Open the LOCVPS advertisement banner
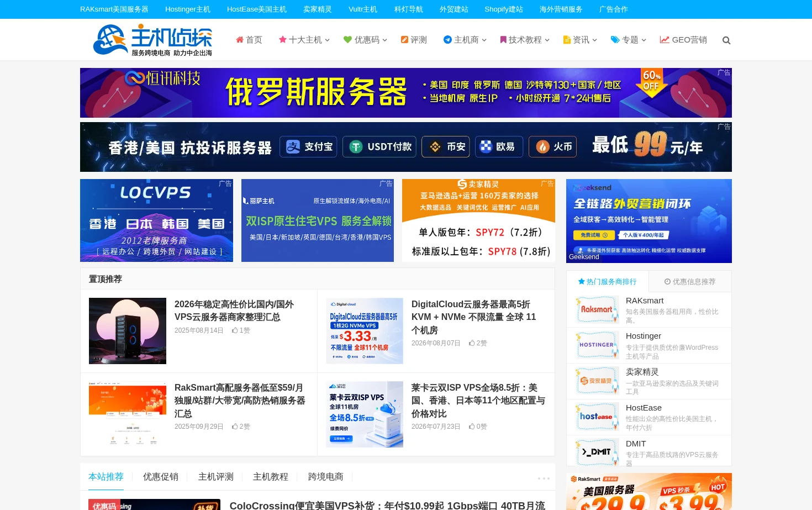The width and height of the screenshot is (812, 510). pyautogui.click(x=156, y=220)
